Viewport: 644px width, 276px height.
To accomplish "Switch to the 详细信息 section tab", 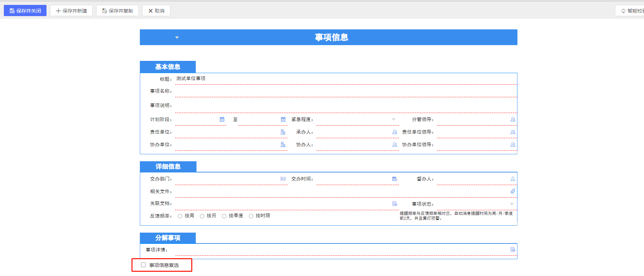I will [x=168, y=167].
